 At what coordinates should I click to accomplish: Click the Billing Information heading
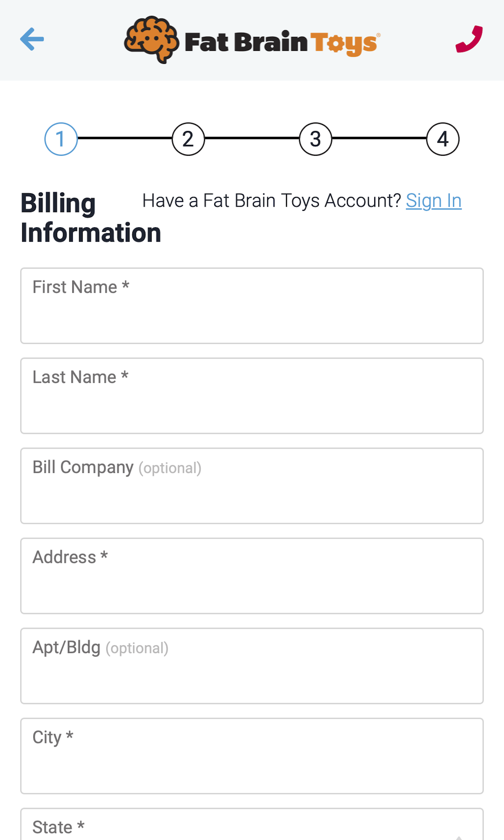click(91, 216)
